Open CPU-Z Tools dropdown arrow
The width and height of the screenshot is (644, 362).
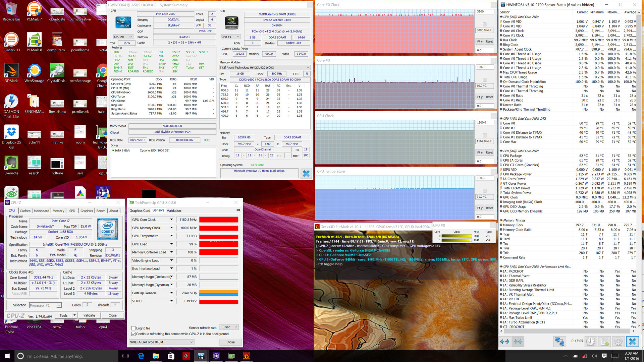coord(74,315)
